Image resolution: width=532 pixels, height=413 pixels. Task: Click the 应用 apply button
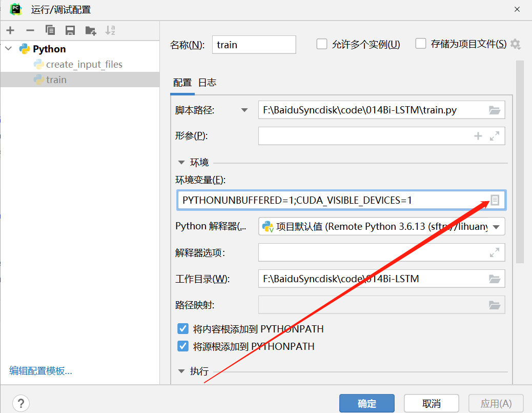click(496, 403)
